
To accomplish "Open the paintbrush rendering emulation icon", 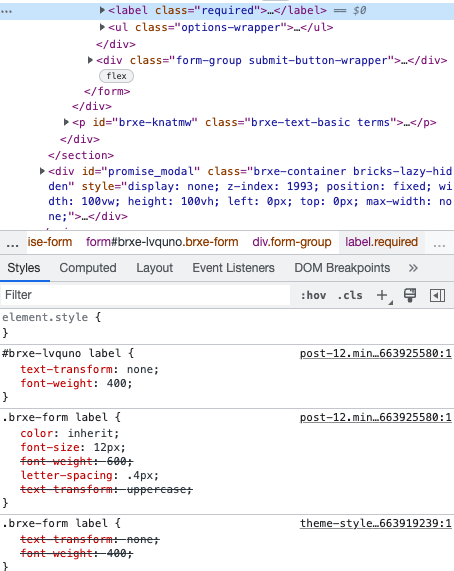I will pos(410,295).
